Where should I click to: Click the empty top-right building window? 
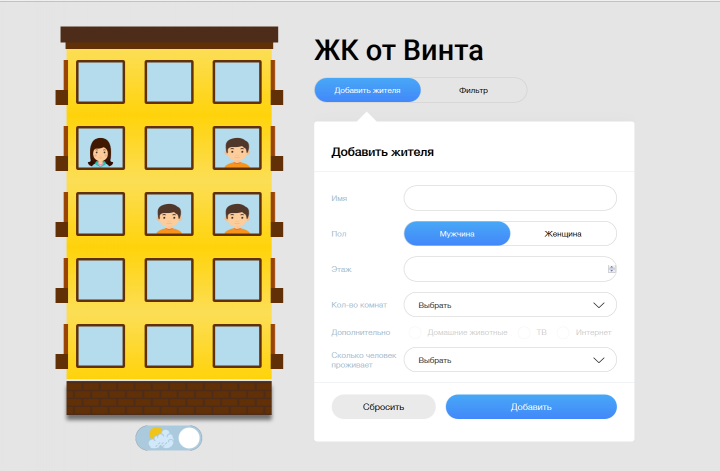237,82
